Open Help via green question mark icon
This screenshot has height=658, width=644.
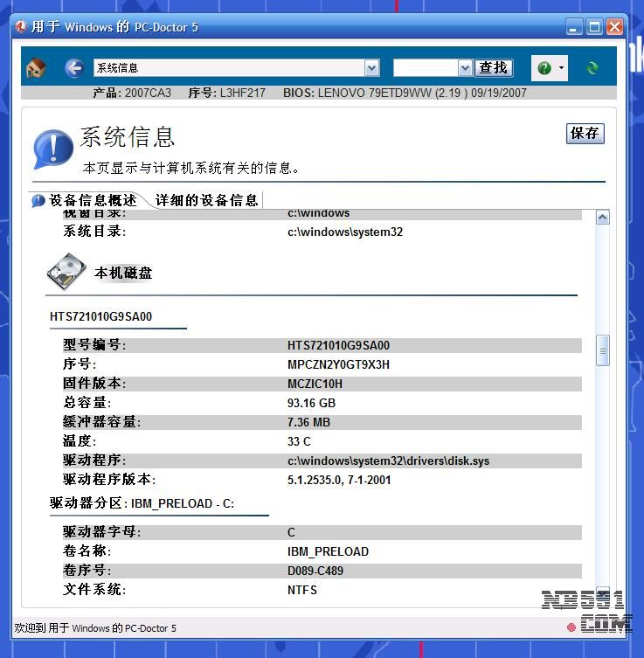point(544,68)
